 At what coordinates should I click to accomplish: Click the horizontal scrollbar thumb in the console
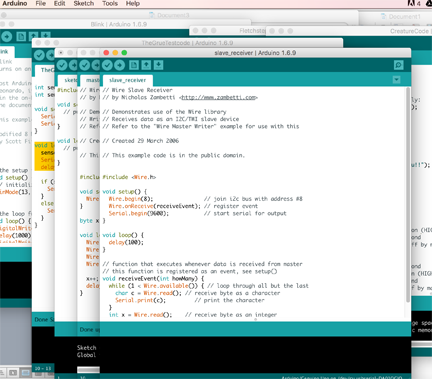point(88,370)
